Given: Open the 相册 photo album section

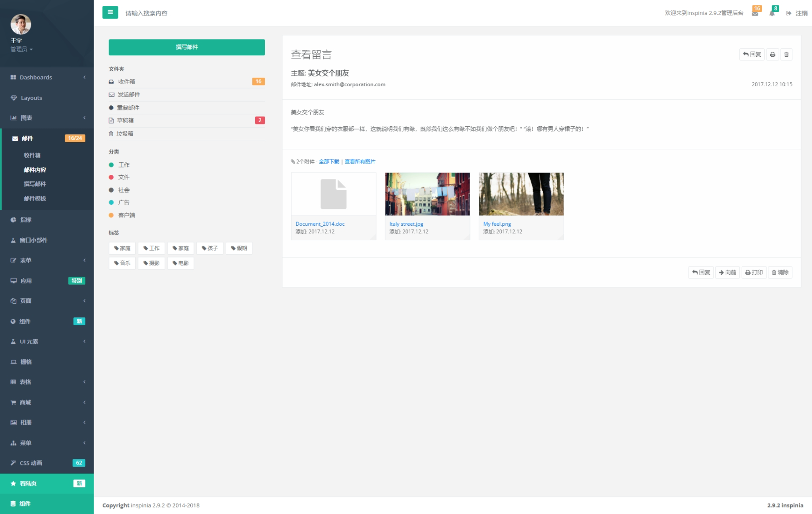Looking at the screenshot, I should tap(26, 422).
